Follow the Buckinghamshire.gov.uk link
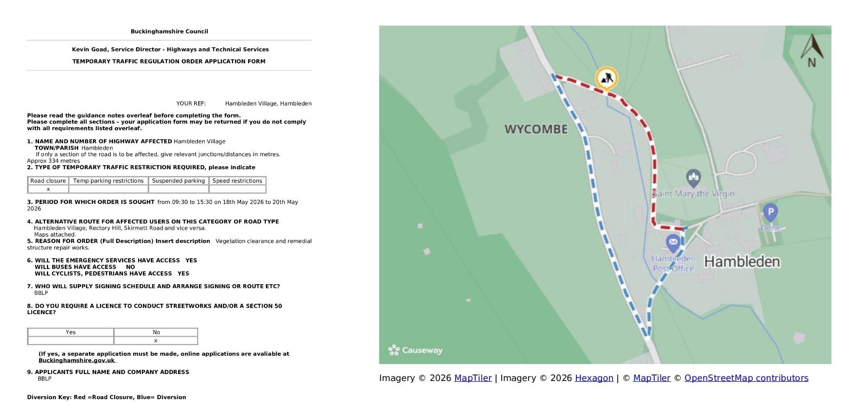Image resolution: width=868 pixels, height=407 pixels. (77, 360)
